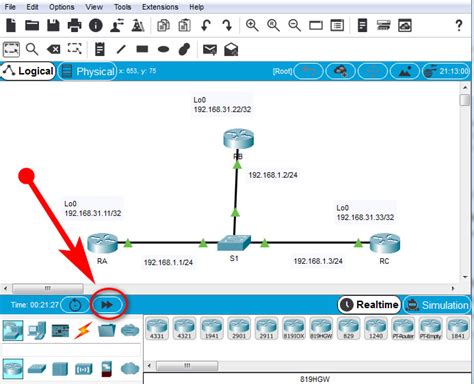Select the Delete tool icon
Viewport: 474px width, 384px height.
(53, 50)
